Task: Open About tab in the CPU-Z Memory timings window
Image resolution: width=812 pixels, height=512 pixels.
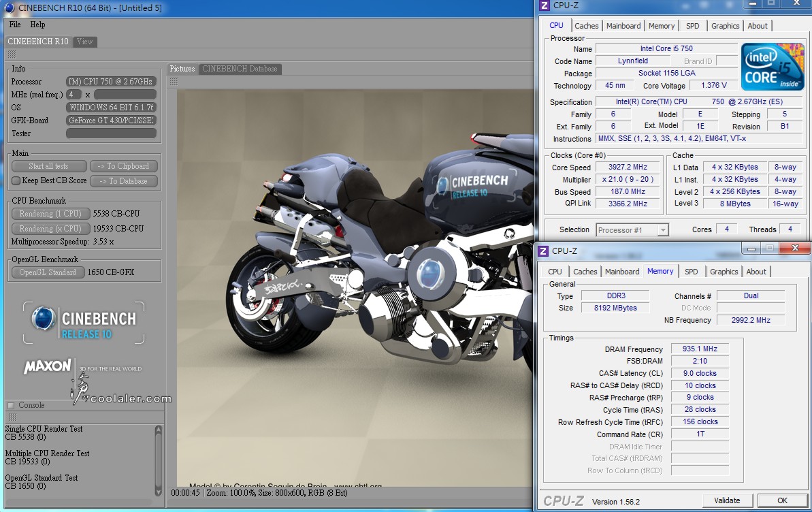Action: [756, 272]
